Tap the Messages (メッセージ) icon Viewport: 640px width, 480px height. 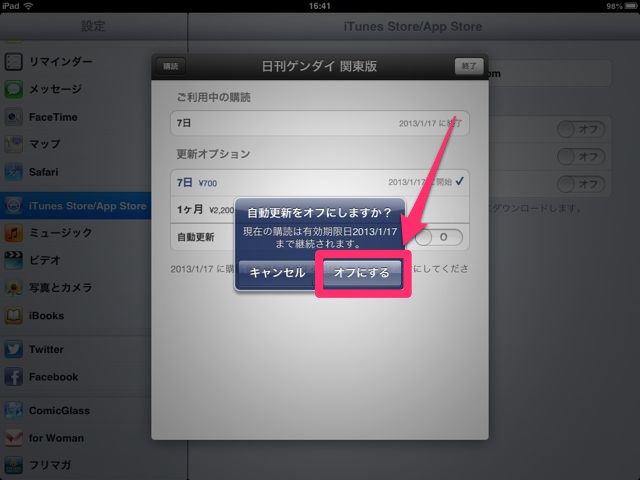(x=13, y=89)
